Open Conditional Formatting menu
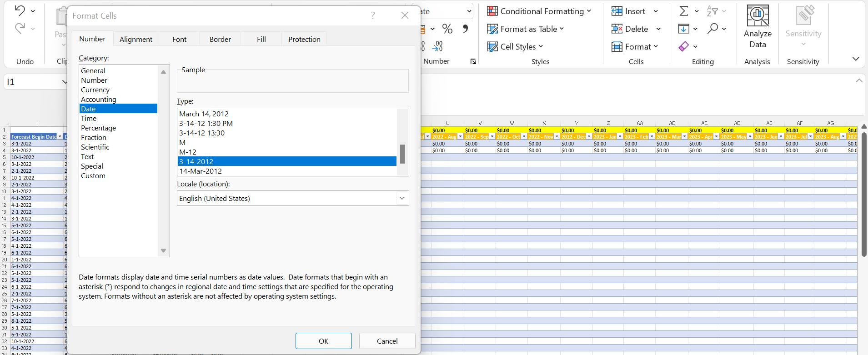 pyautogui.click(x=539, y=11)
